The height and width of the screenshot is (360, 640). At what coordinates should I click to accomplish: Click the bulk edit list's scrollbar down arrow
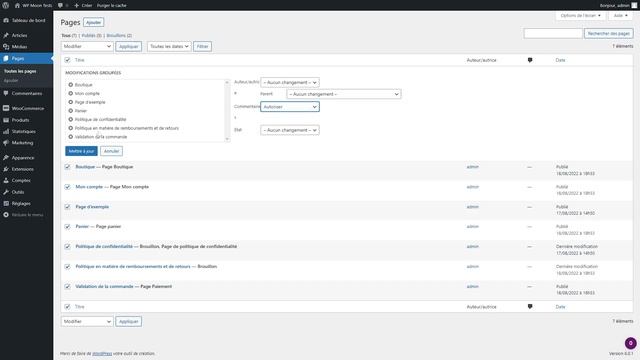pos(227,139)
